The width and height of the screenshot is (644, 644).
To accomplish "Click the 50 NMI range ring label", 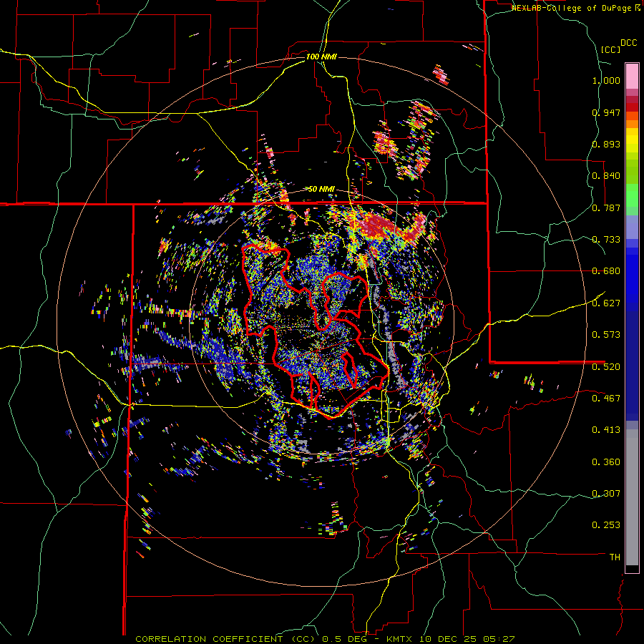I will (x=321, y=189).
